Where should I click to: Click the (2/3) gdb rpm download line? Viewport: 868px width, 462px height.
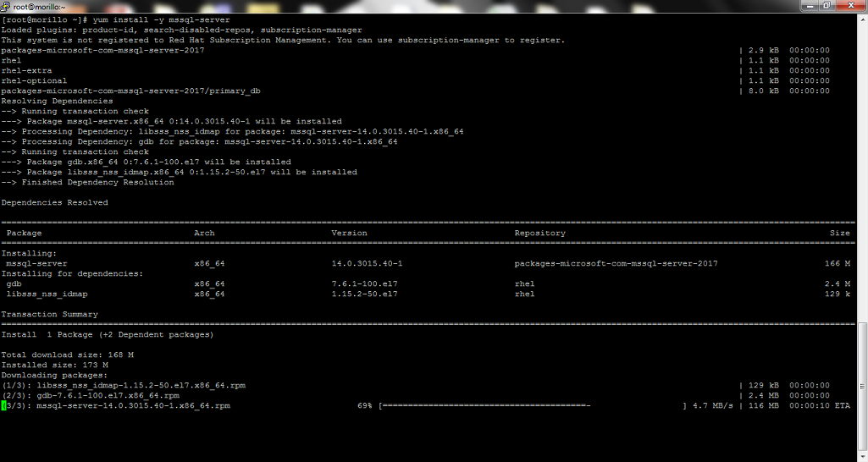91,396
